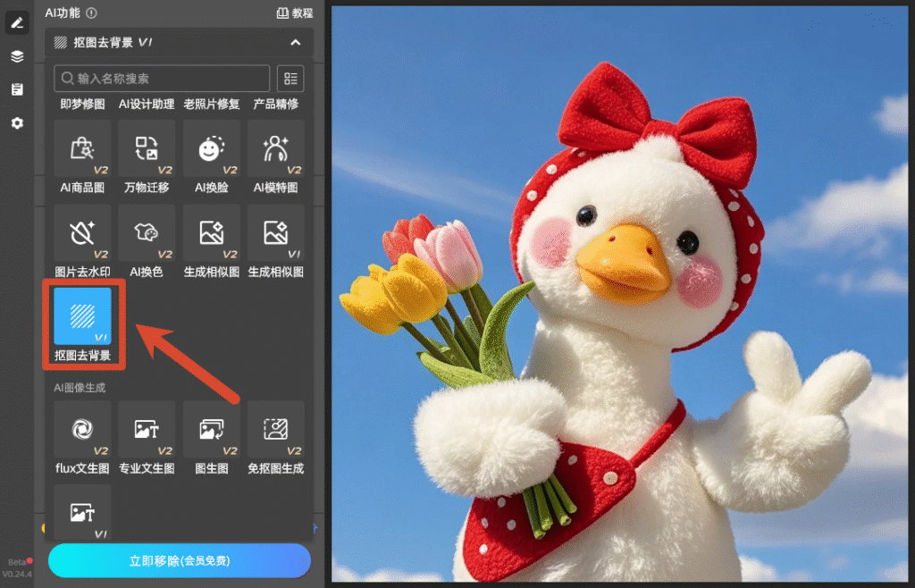Image resolution: width=915 pixels, height=588 pixels.
Task: Open the flux文生图 generator
Action: pyautogui.click(x=82, y=429)
